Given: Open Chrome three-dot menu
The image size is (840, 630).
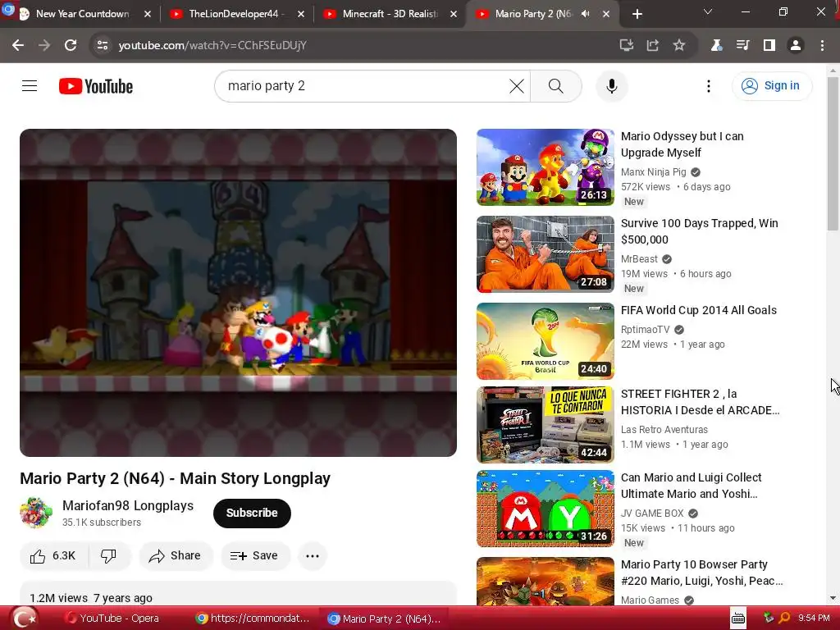Looking at the screenshot, I should (x=822, y=46).
